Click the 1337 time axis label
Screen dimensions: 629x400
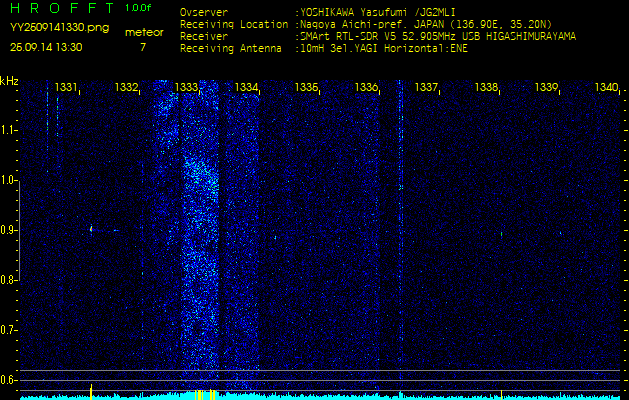coord(426,87)
